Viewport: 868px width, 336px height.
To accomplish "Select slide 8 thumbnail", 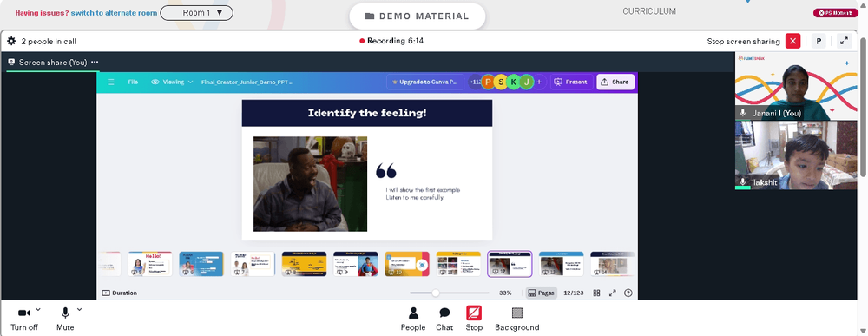I will click(304, 264).
